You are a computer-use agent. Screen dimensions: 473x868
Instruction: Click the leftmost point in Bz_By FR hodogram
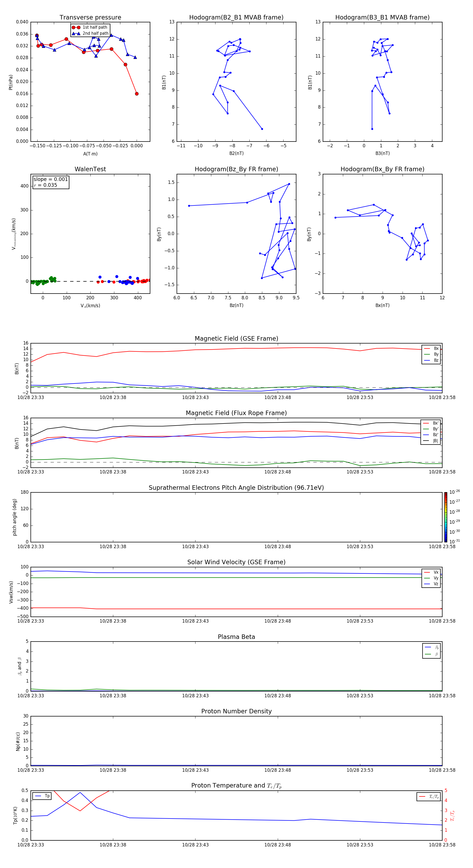coord(189,206)
